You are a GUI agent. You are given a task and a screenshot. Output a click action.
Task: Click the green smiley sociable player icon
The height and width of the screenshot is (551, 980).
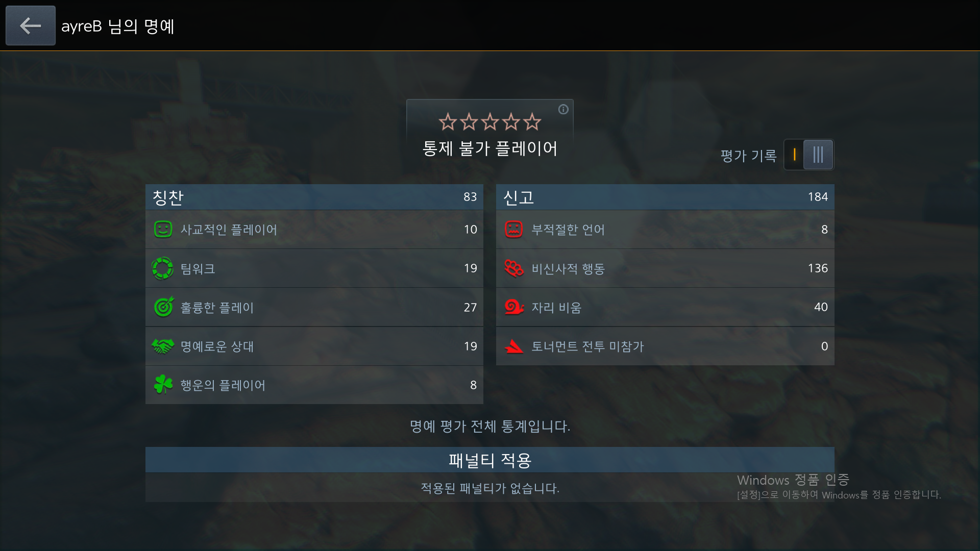[163, 229]
